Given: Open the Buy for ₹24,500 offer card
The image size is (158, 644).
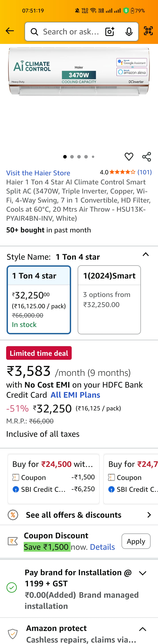Looking at the screenshot, I should coord(54,478).
